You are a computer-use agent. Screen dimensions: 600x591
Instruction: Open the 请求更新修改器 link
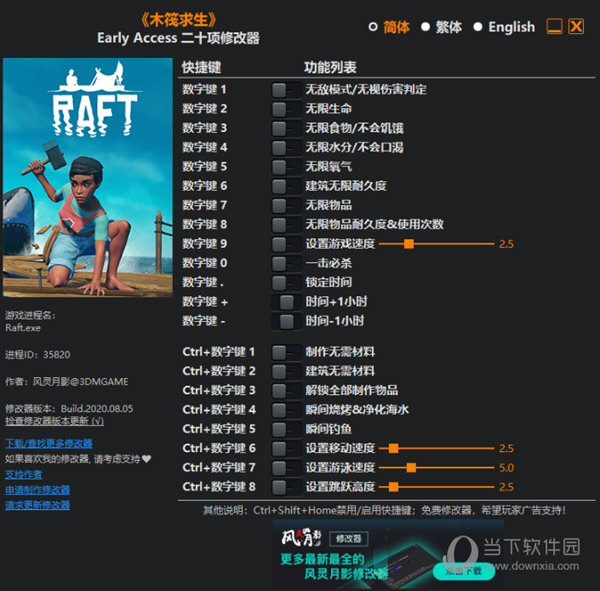coord(37,505)
